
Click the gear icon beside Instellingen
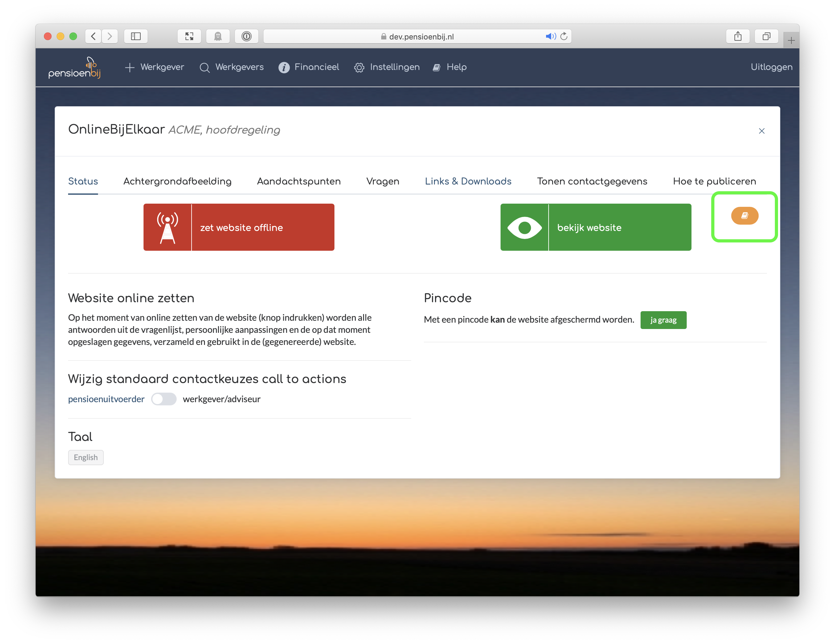tap(359, 68)
